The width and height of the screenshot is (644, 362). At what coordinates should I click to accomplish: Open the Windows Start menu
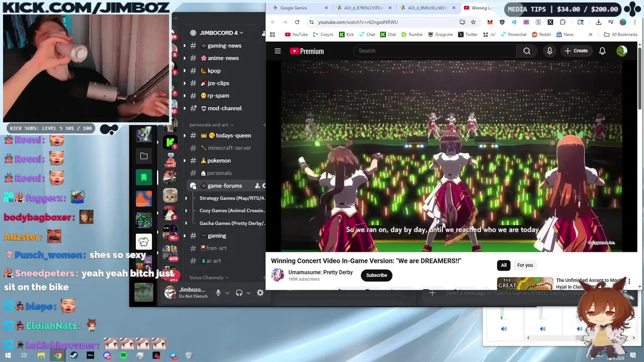(x=8, y=355)
